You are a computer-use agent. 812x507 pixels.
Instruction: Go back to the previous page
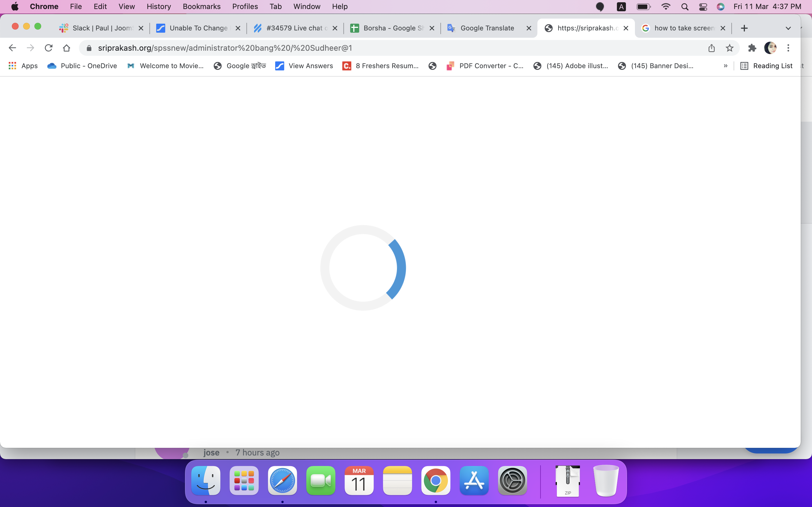pos(12,48)
